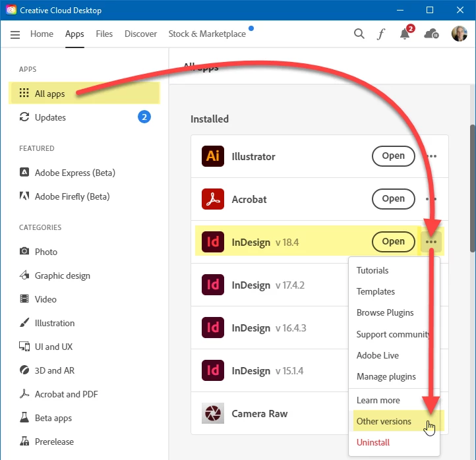The height and width of the screenshot is (460, 476).
Task: Click the InDesign v 15.1.4 app icon
Action: pyautogui.click(x=213, y=370)
